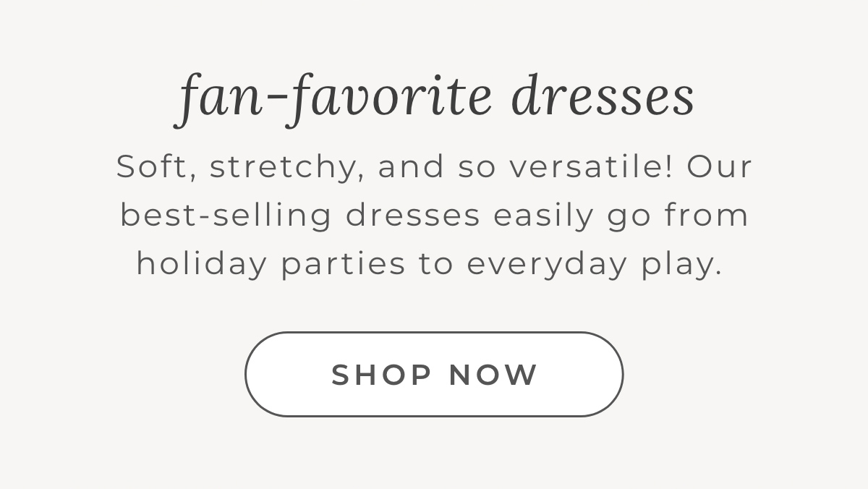The width and height of the screenshot is (868, 489).
Task: Click inside the SHOP NOW button outline
Action: click(434, 374)
